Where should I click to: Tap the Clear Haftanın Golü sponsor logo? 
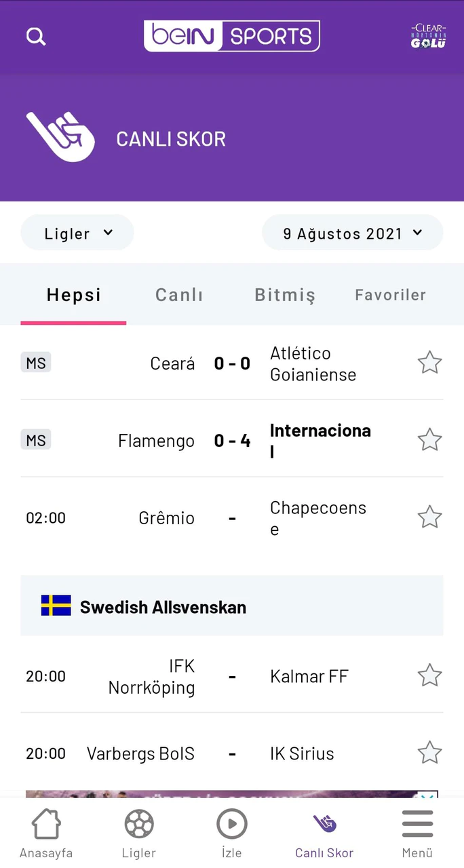point(428,37)
